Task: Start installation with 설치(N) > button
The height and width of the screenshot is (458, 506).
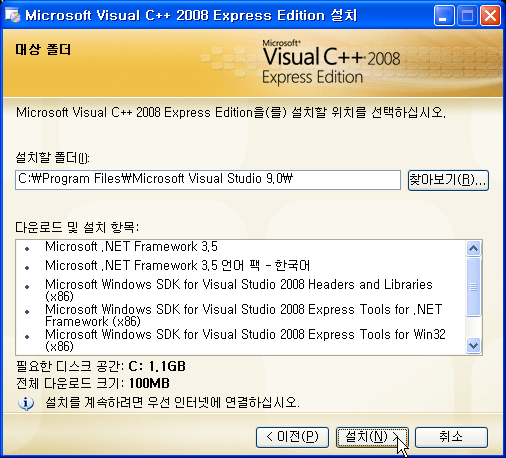Action: point(372,437)
